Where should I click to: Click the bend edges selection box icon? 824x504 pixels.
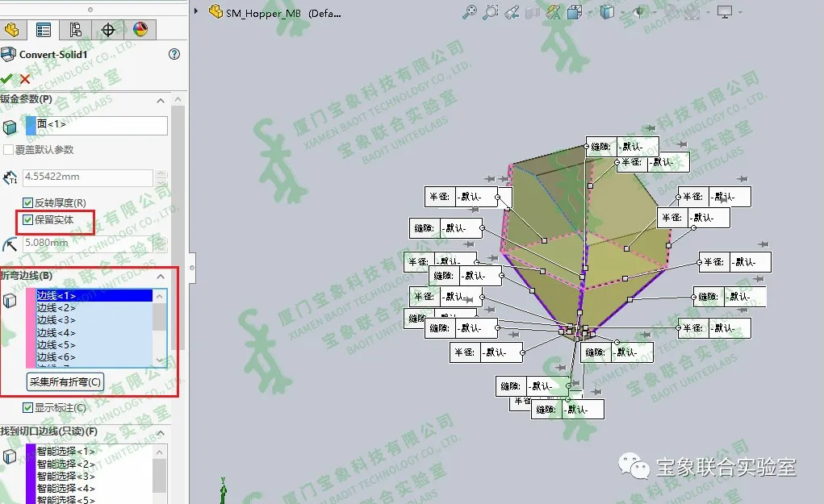coord(10,301)
